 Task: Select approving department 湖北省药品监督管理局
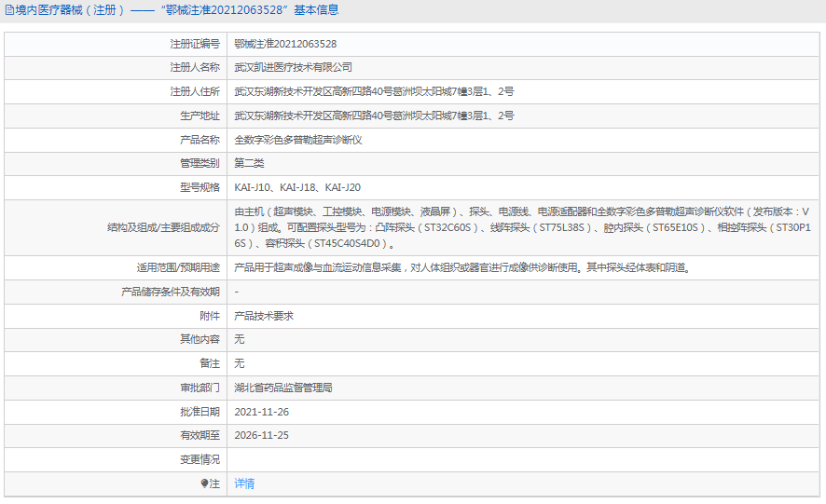(x=283, y=388)
